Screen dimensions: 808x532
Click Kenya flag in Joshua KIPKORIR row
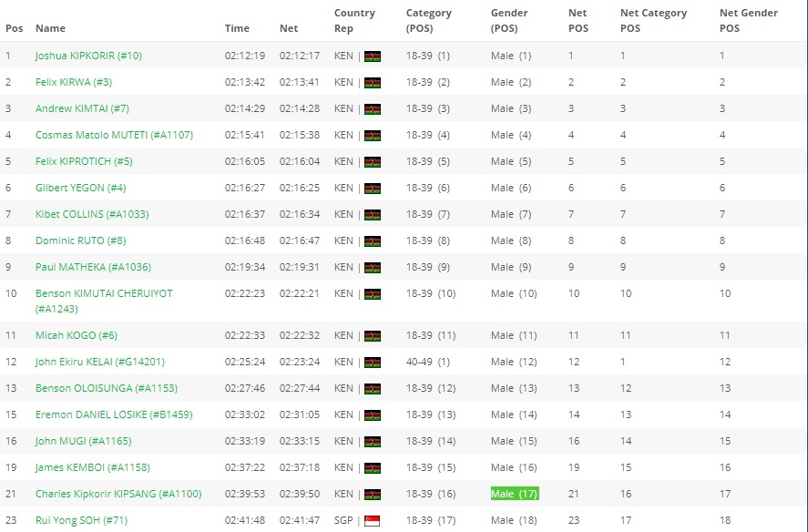(x=373, y=56)
